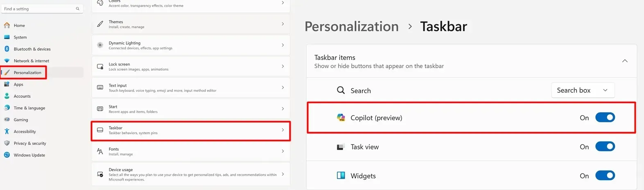Click the Privacy & security shield icon
The image size is (644, 190).
[x=7, y=143]
